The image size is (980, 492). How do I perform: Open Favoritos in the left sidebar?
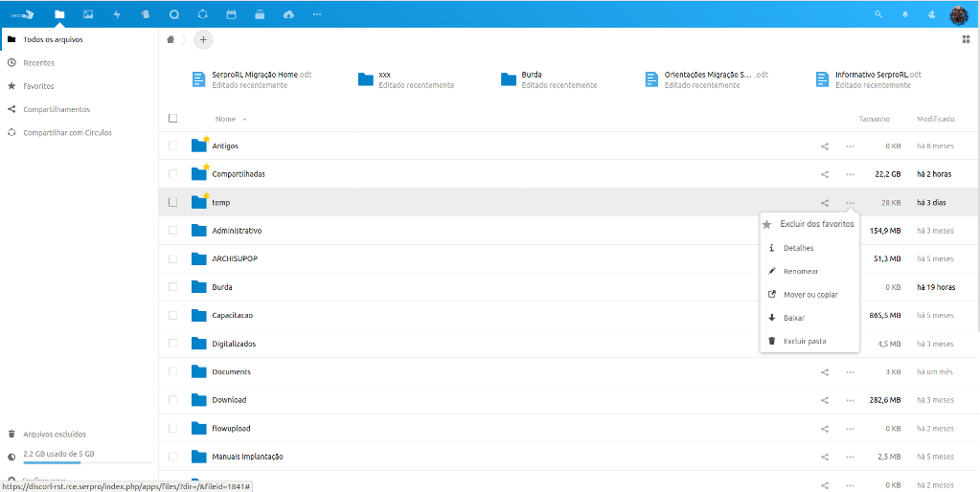[x=38, y=86]
